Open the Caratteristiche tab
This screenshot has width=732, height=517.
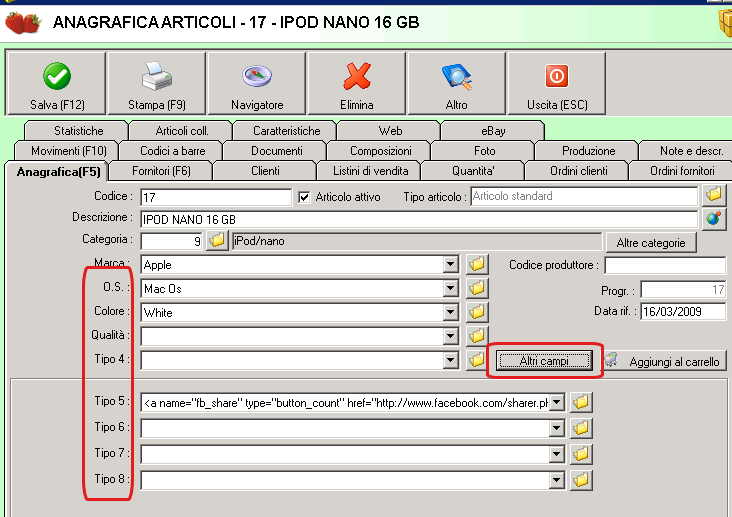click(x=286, y=131)
